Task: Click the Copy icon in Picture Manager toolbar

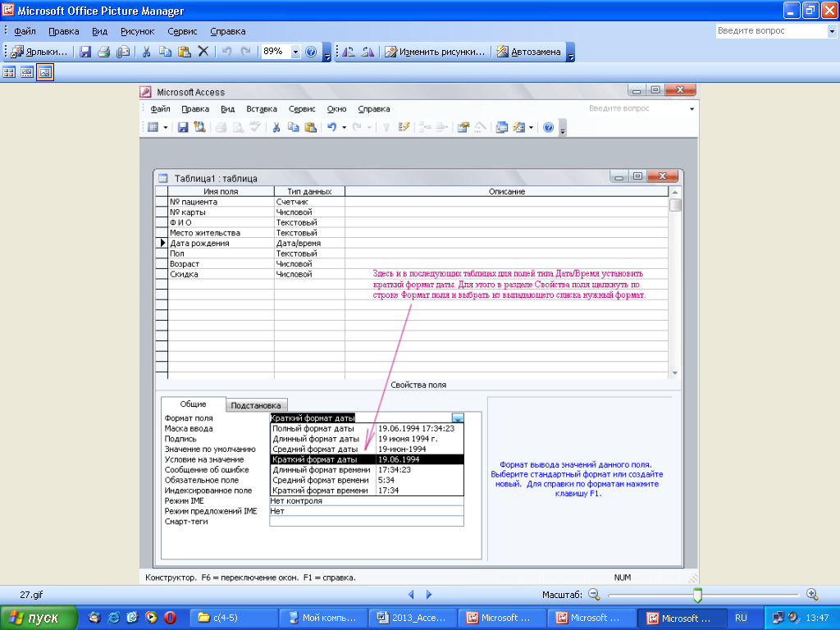Action: tap(165, 52)
